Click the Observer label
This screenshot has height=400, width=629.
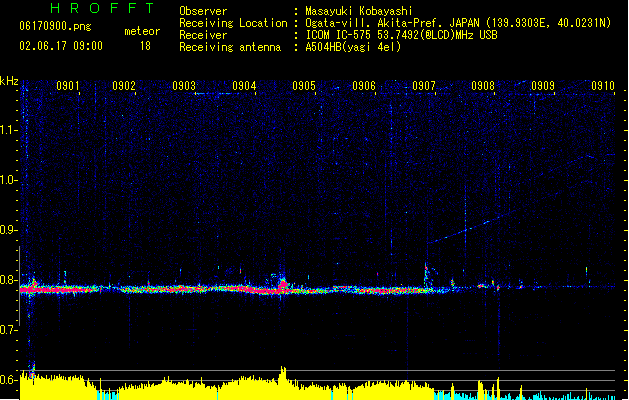[203, 11]
